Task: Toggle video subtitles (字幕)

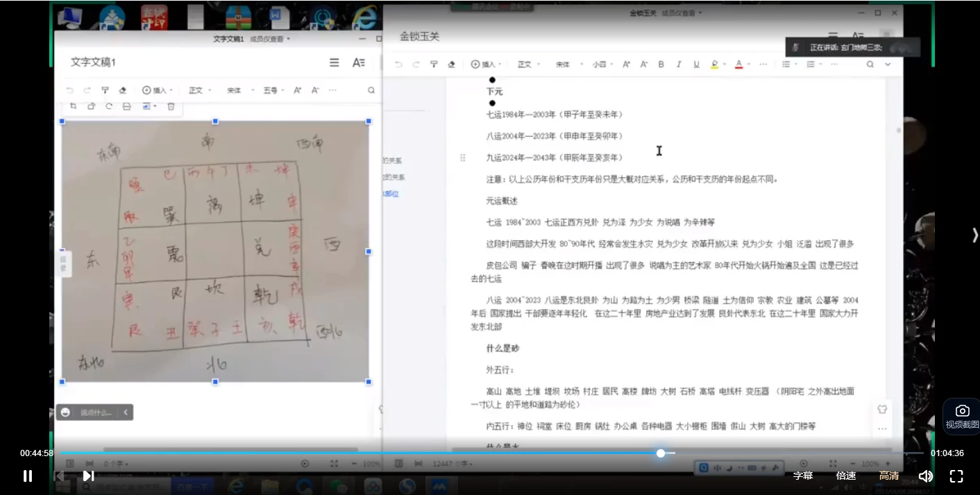Action: pyautogui.click(x=802, y=476)
